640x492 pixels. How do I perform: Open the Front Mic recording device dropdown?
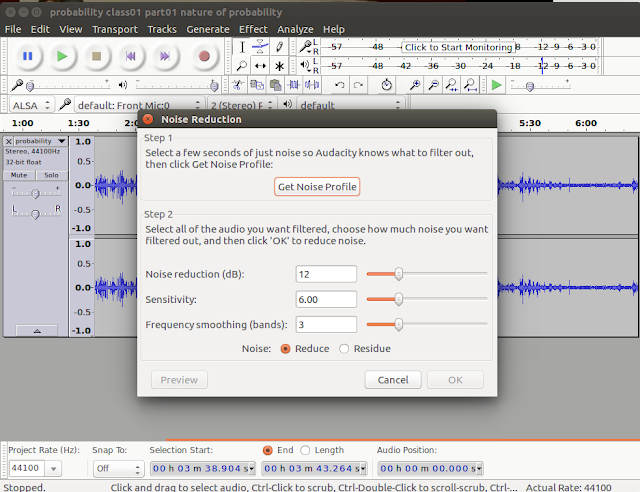(139, 105)
